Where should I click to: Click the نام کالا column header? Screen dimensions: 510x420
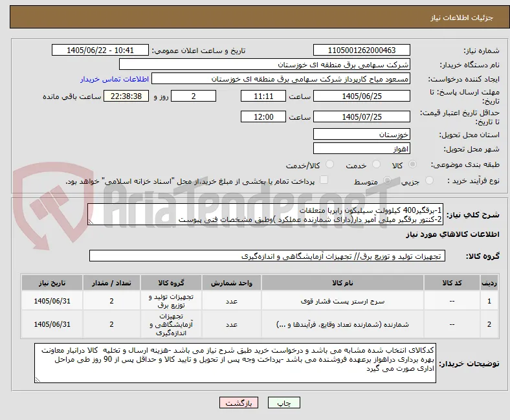(342, 283)
